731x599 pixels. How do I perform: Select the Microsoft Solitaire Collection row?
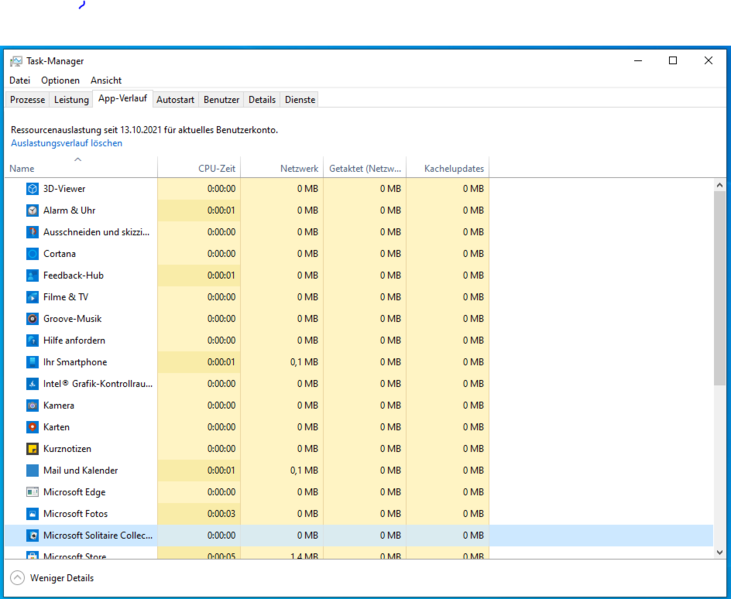pyautogui.click(x=98, y=536)
